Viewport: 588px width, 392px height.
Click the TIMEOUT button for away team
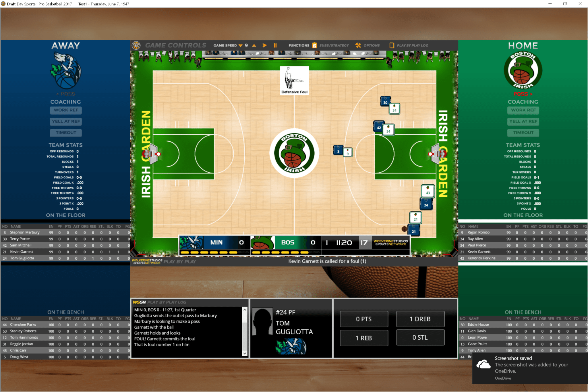[65, 133]
